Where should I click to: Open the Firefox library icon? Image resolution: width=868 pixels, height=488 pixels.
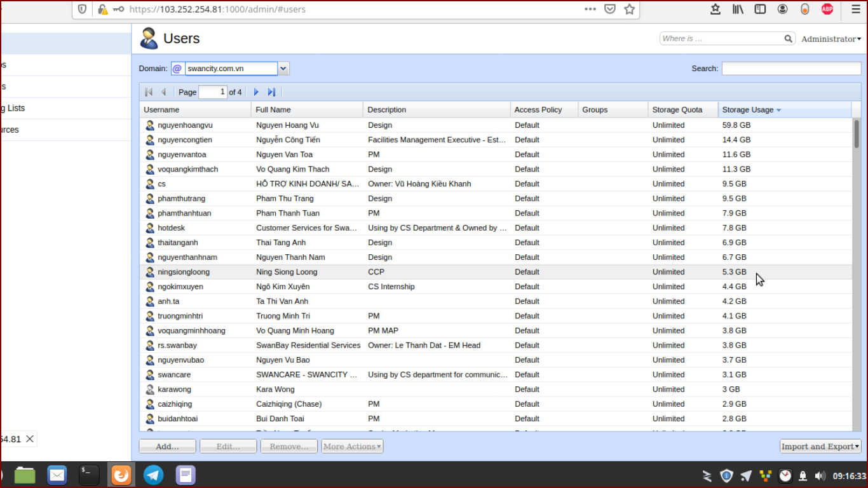pos(738,9)
